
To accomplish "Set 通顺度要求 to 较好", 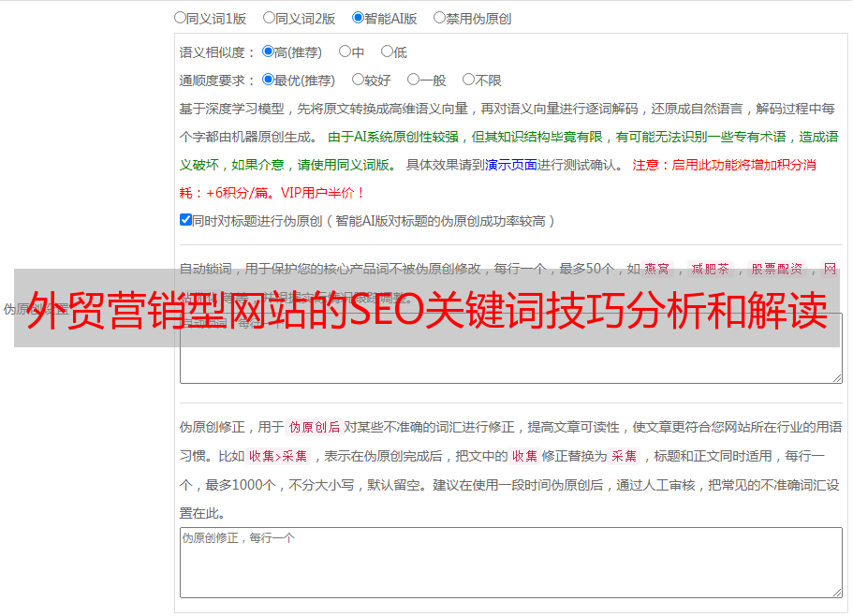I will (358, 80).
